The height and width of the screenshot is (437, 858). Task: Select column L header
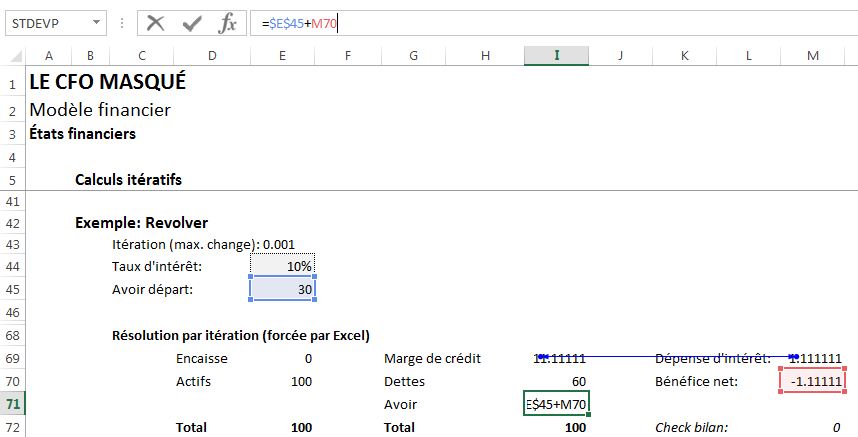[749, 55]
